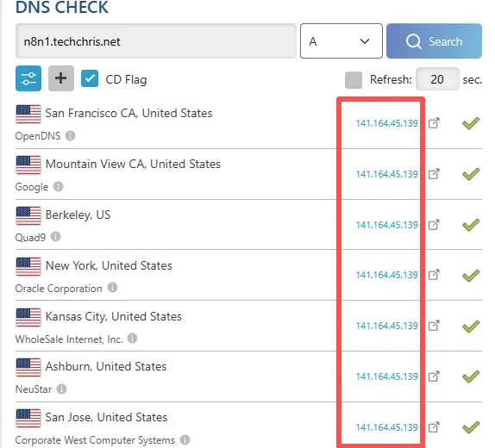Click the plus add-server button

(x=61, y=78)
